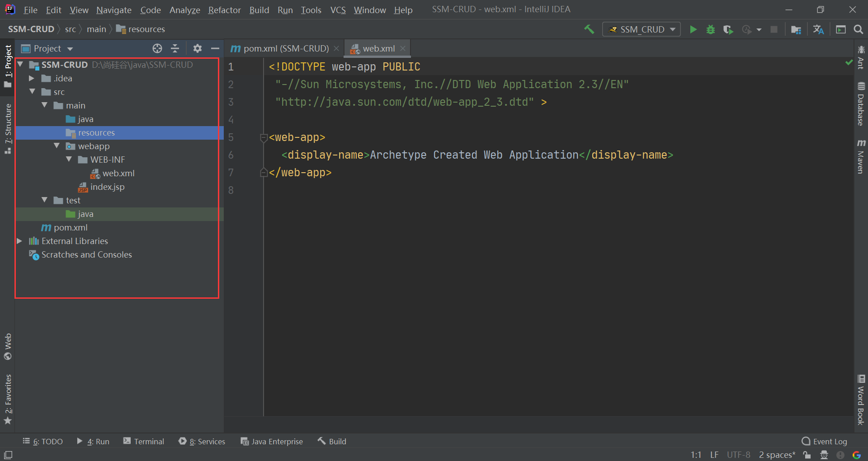Close the web.xml editor tab
This screenshot has height=461, width=868.
[x=403, y=48]
